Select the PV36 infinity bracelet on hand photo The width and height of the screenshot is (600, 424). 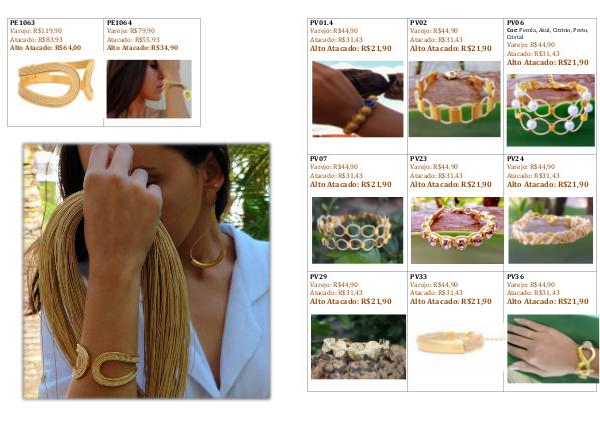coord(553,349)
